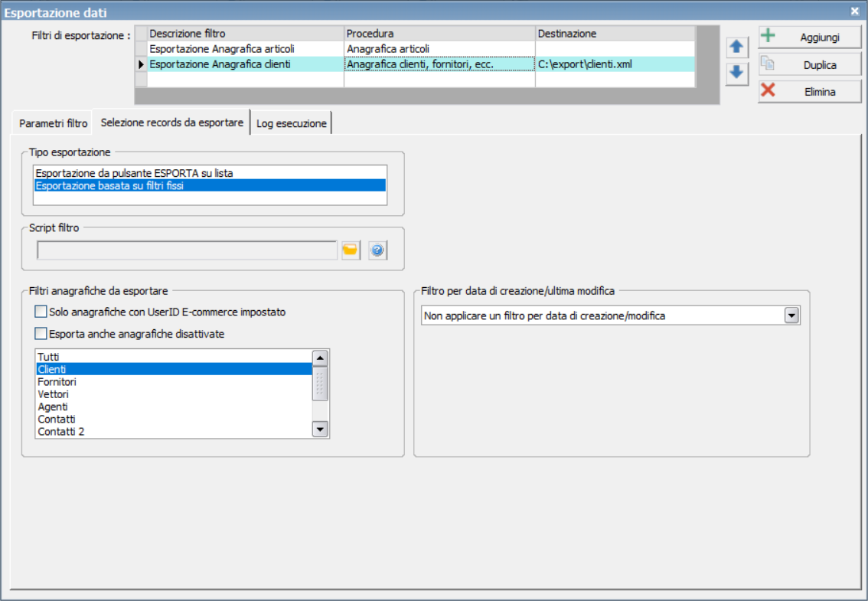Click the Duplica copy button

pyautogui.click(x=809, y=65)
